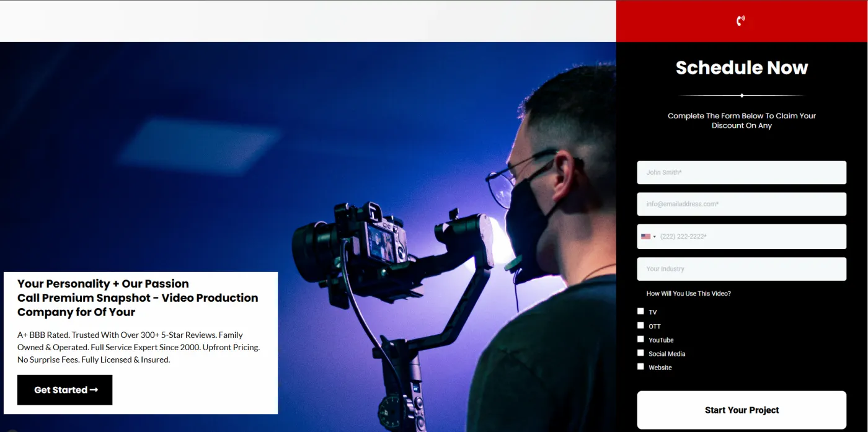
Task: Open the US flag country code dropdown
Action: (649, 237)
